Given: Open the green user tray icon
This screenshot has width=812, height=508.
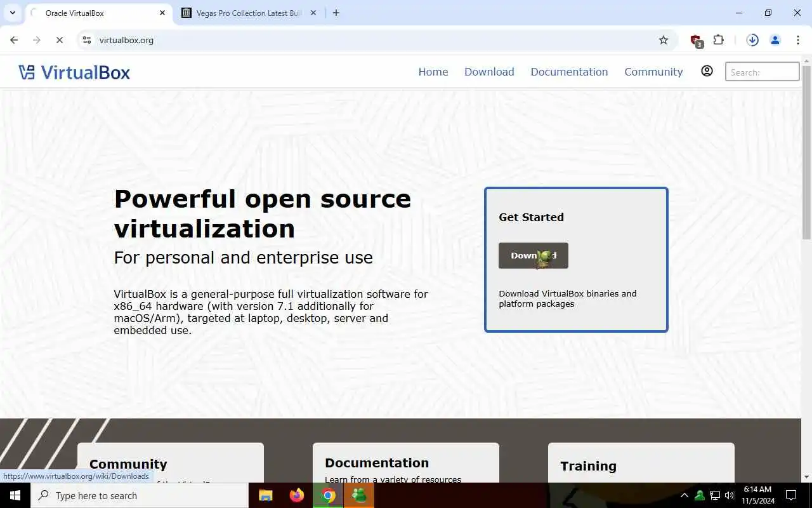Looking at the screenshot, I should pyautogui.click(x=700, y=495).
